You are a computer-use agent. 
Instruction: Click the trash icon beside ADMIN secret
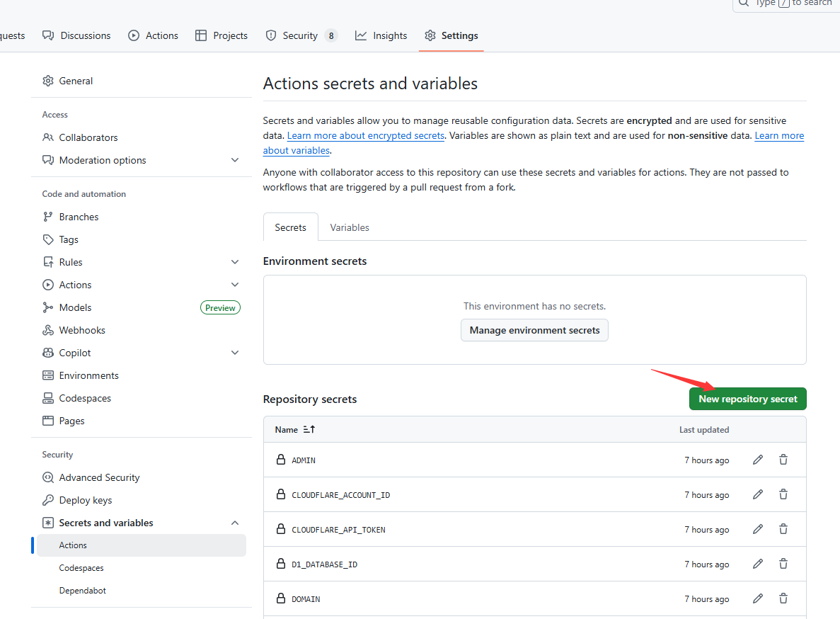783,460
